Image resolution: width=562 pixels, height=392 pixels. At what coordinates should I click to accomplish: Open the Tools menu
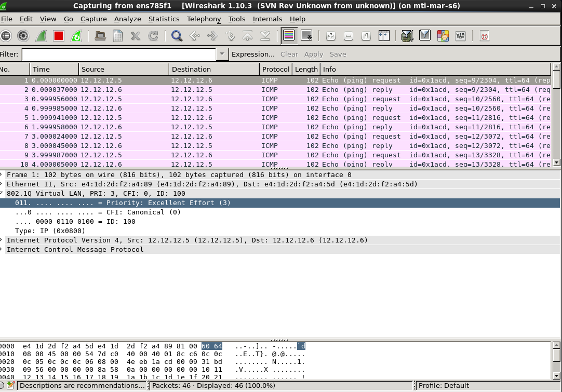(x=237, y=19)
